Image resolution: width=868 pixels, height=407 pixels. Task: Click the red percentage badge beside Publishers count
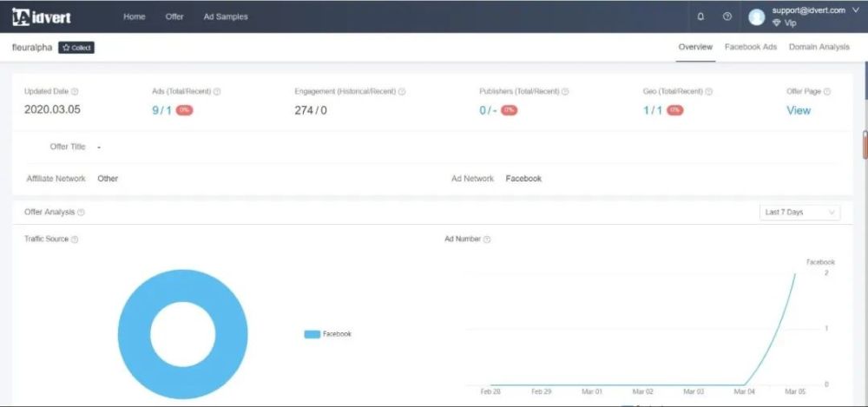coord(509,110)
